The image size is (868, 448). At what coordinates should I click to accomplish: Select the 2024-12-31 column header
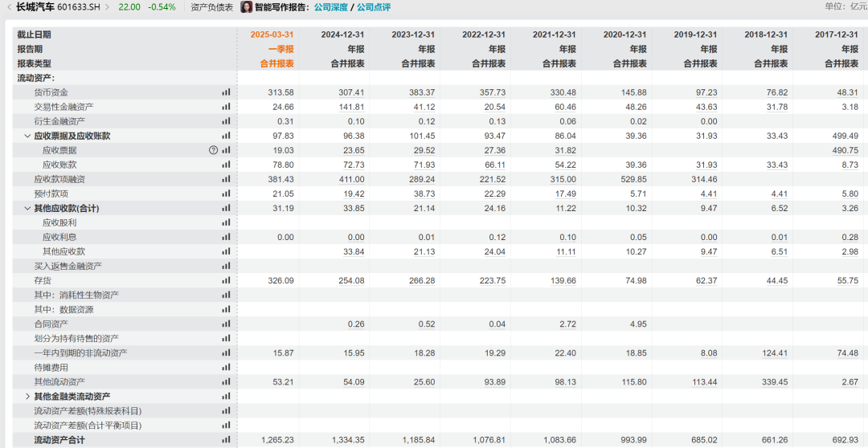(x=342, y=35)
